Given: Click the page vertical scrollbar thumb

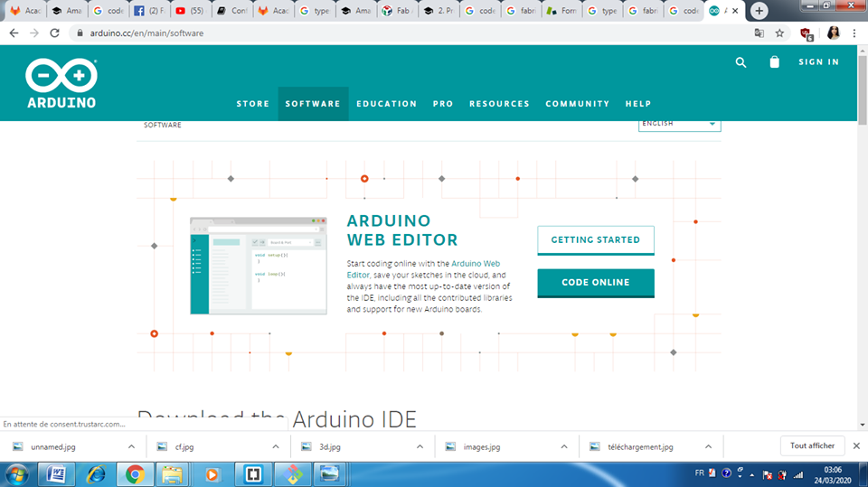Looking at the screenshot, I should pyautogui.click(x=862, y=89).
